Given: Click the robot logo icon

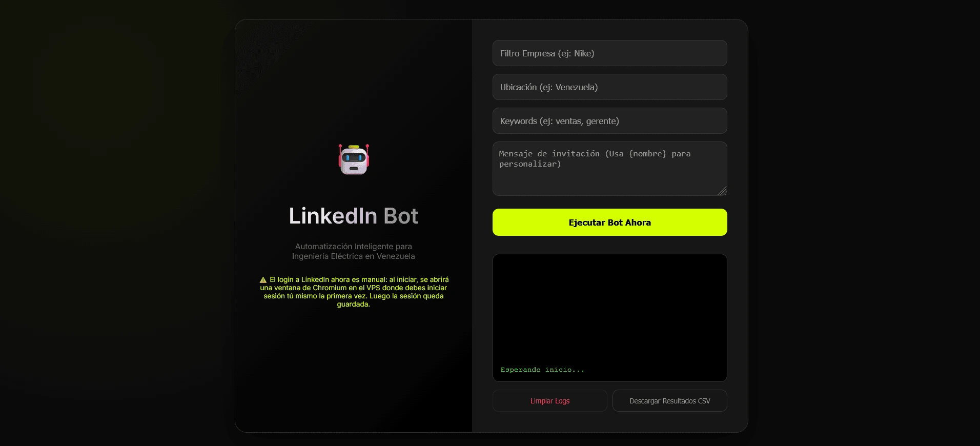Looking at the screenshot, I should 354,159.
